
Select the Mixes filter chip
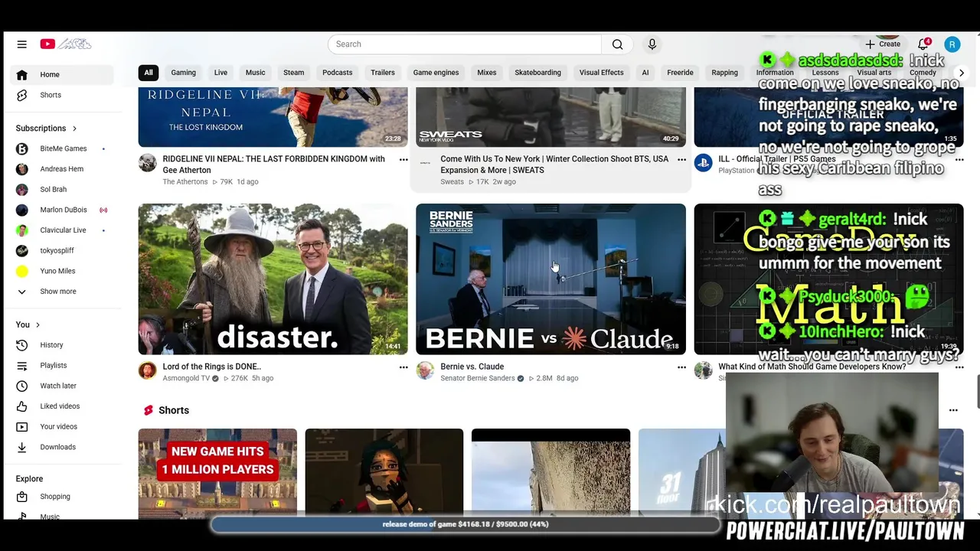(487, 73)
